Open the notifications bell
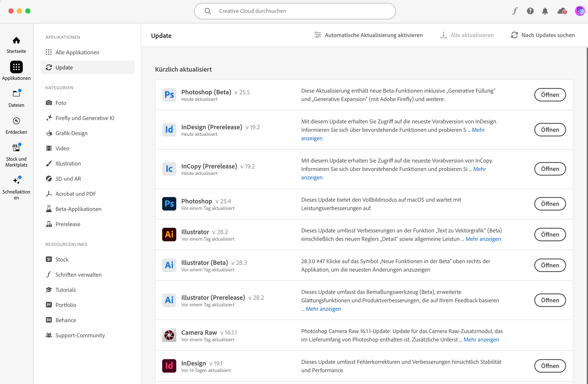 [x=545, y=11]
